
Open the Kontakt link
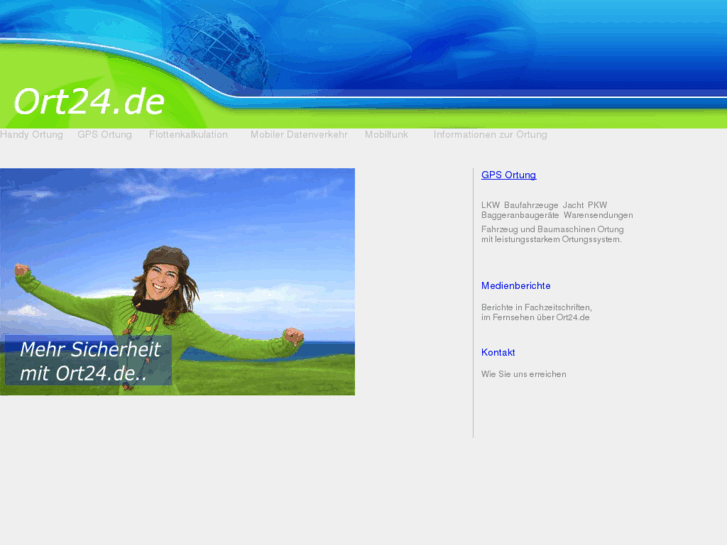click(x=498, y=353)
